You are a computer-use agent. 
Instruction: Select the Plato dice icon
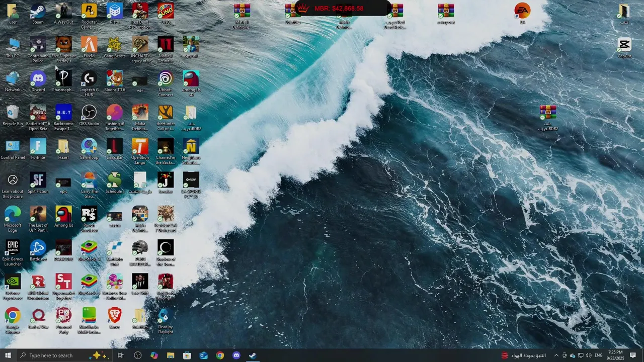click(115, 14)
